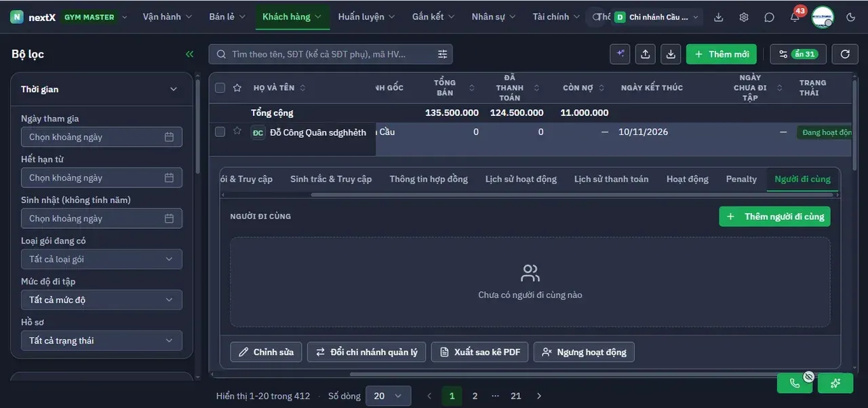The width and height of the screenshot is (868, 408).
Task: Check the Đỗ Công Quân row checkbox
Action: click(220, 132)
